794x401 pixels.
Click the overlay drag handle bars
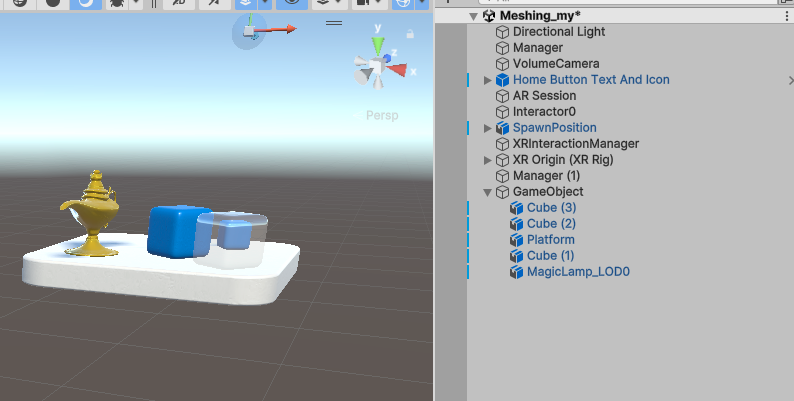tap(334, 23)
